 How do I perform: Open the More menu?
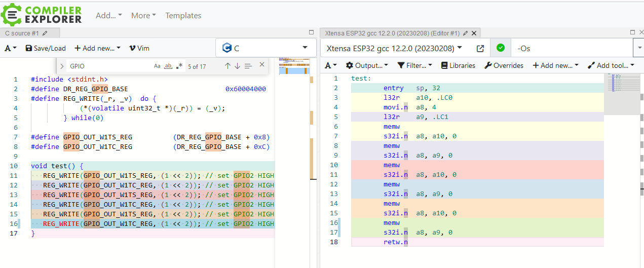[143, 16]
